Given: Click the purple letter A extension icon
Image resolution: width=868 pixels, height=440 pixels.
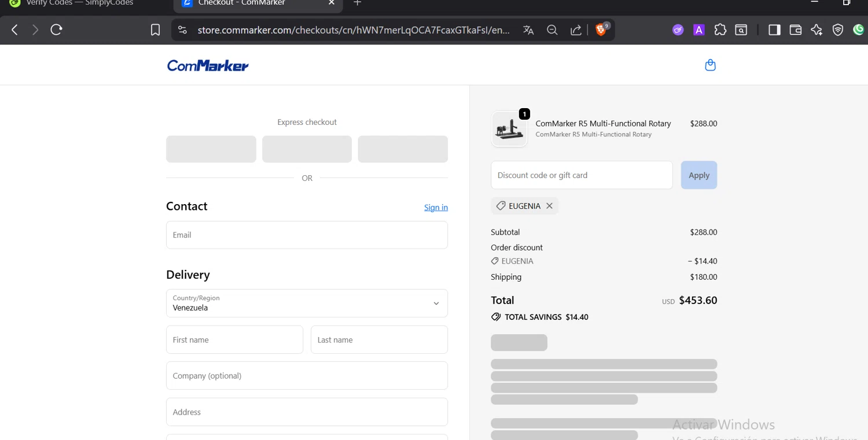Looking at the screenshot, I should point(699,30).
